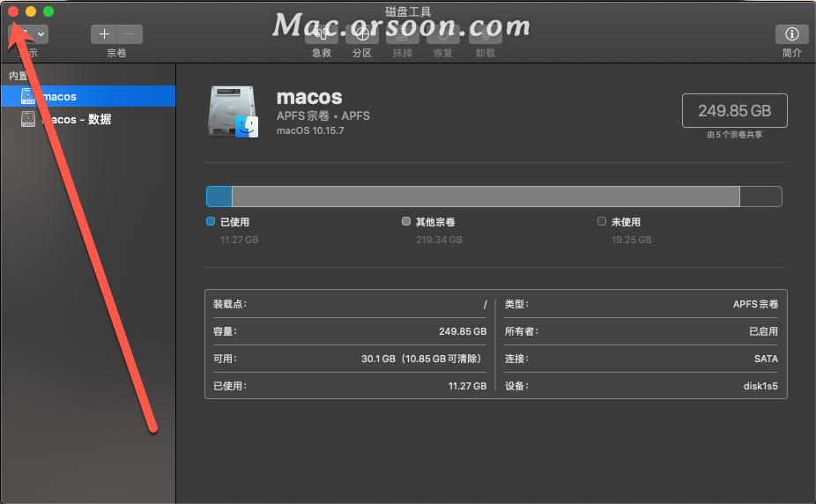
Task: Click the disk icon of the selected macos sidebar row
Action: [28, 96]
